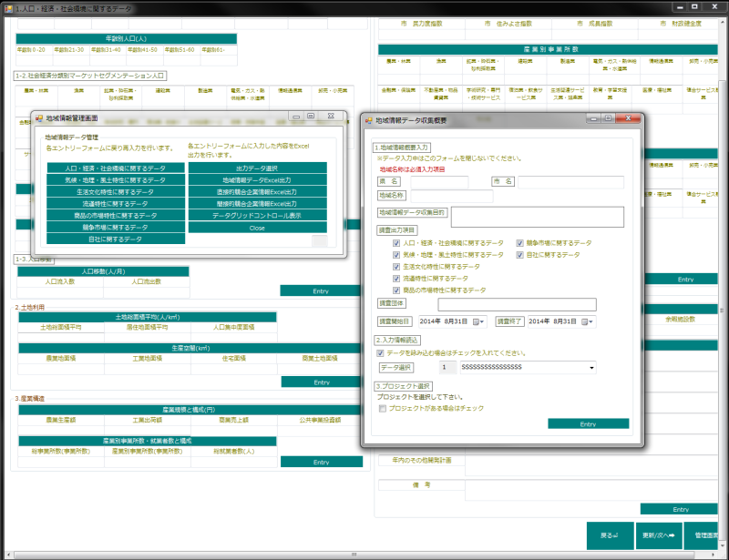Click the 総就業者数(人) column label
This screenshot has width=729, height=560.
coord(234,452)
